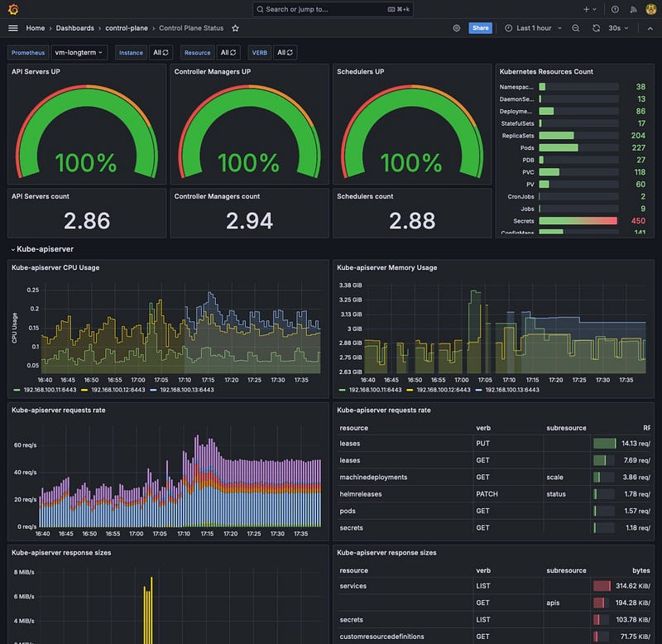This screenshot has width=662, height=644.
Task: Toggle the hamburger navigation menu
Action: 13,28
